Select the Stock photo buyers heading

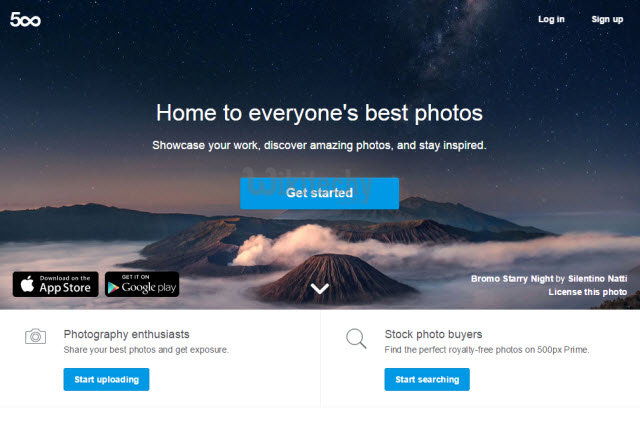coord(433,334)
